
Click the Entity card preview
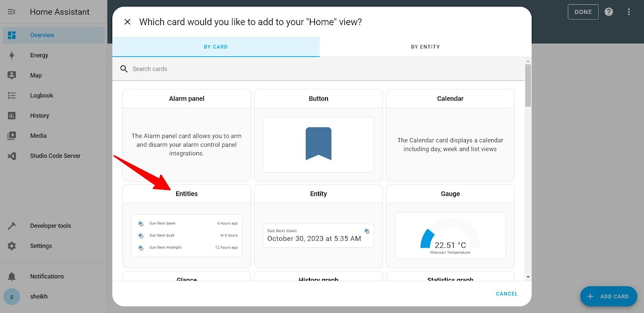(318, 236)
